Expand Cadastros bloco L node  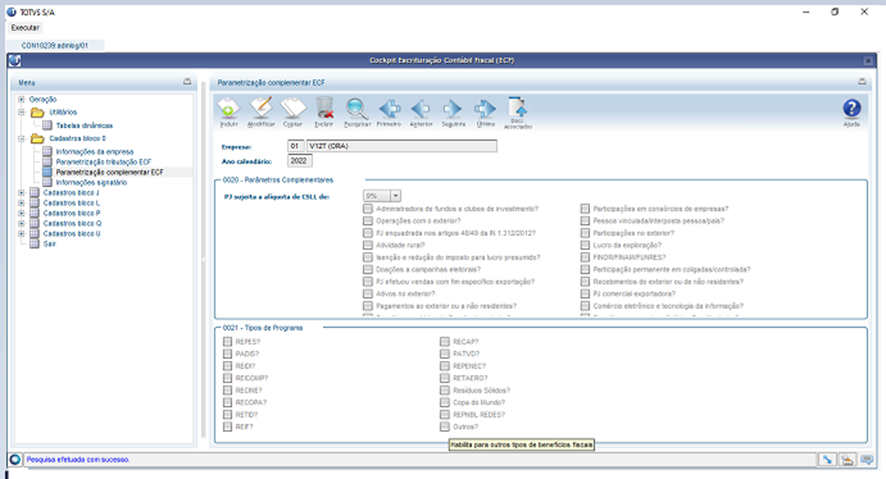21,203
